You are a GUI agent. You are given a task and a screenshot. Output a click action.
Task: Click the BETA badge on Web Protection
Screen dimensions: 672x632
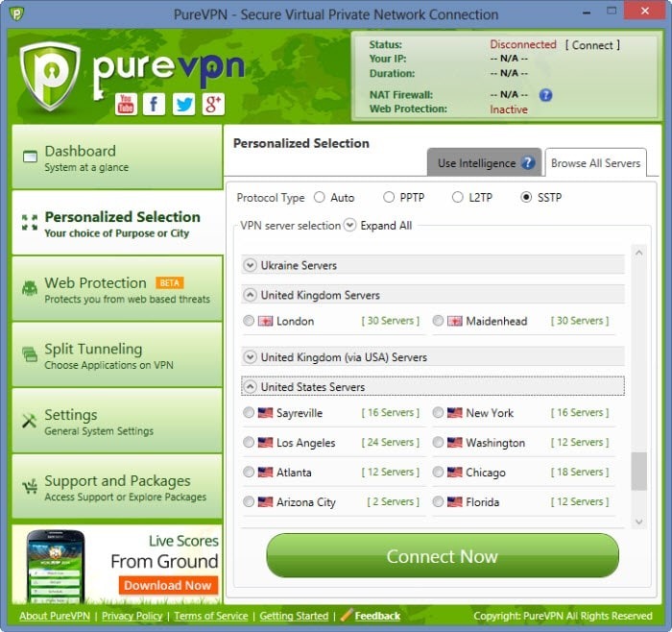[170, 283]
